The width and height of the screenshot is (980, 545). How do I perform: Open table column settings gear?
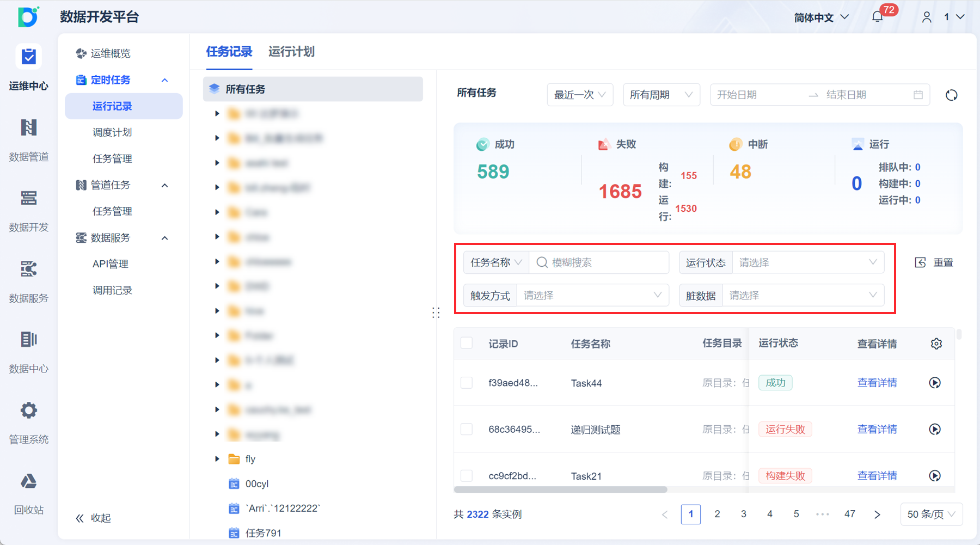[936, 344]
